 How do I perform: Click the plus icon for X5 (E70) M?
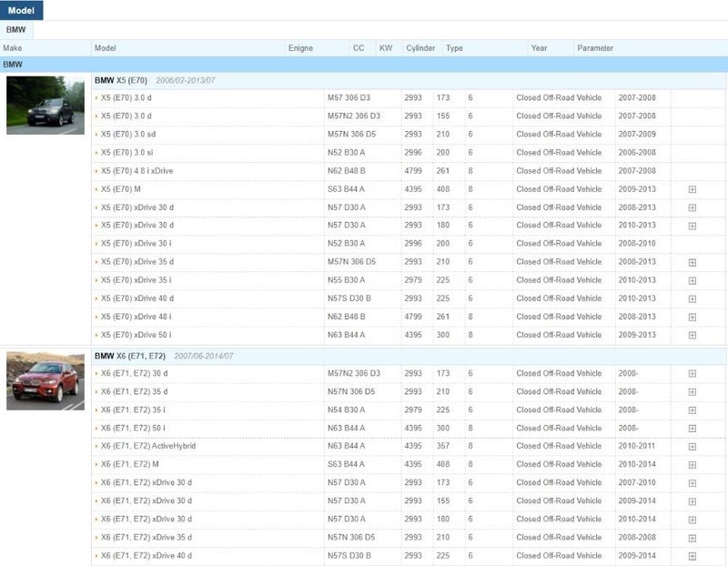point(692,189)
